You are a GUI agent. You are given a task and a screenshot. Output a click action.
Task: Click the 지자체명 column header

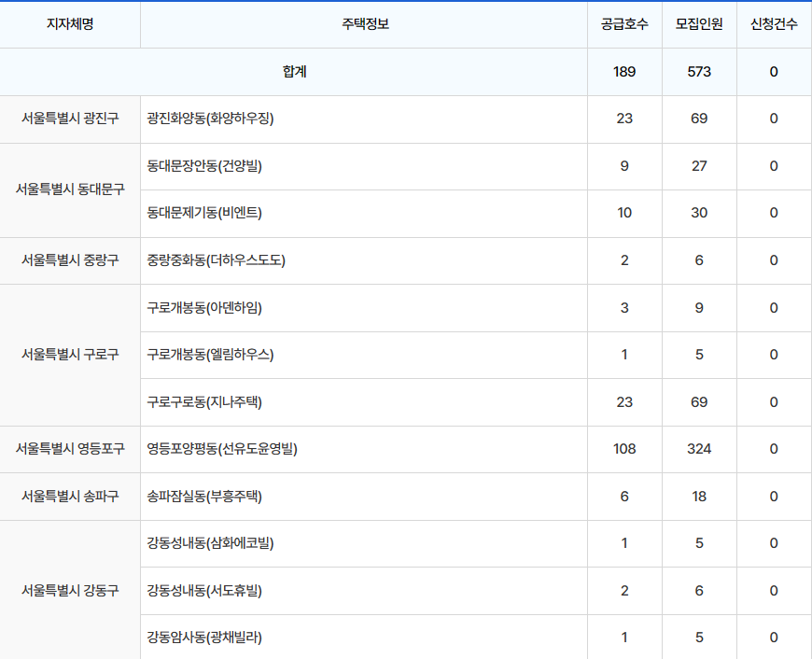click(70, 24)
